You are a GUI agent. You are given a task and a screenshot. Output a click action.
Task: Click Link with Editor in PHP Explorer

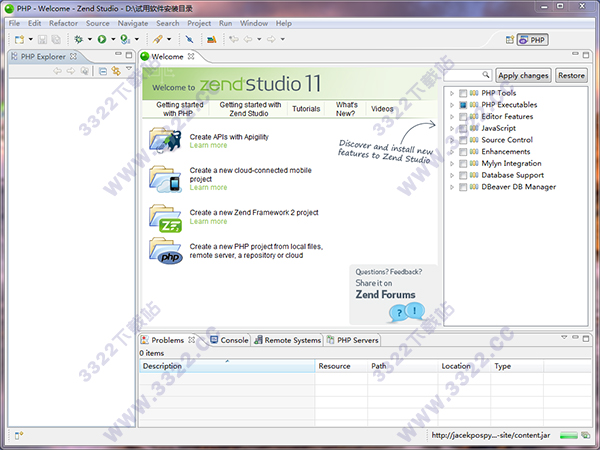click(x=116, y=71)
